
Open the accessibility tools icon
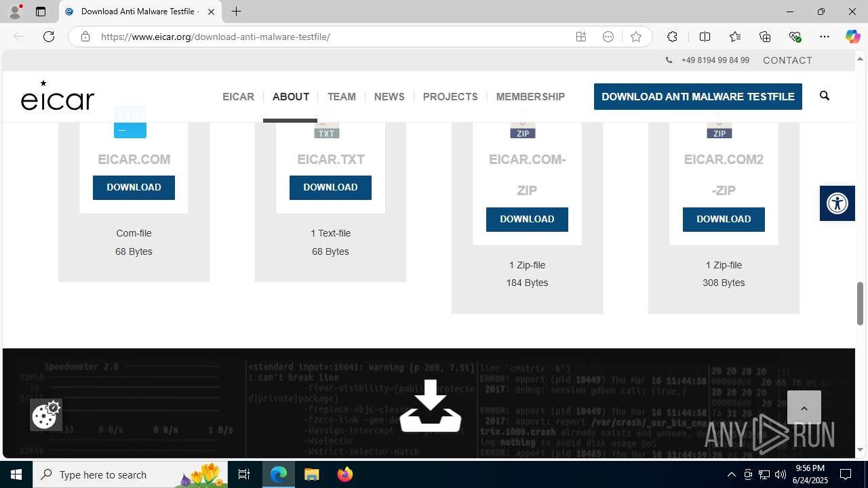pyautogui.click(x=837, y=203)
